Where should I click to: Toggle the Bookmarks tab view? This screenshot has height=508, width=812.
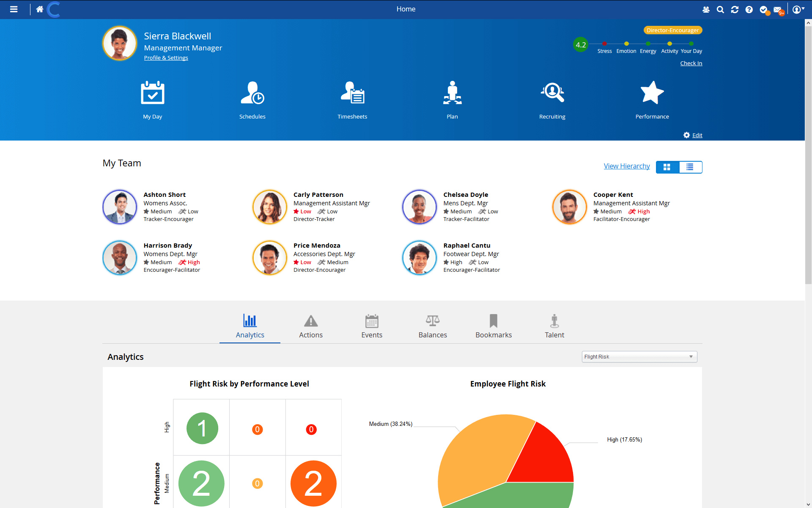point(494,326)
